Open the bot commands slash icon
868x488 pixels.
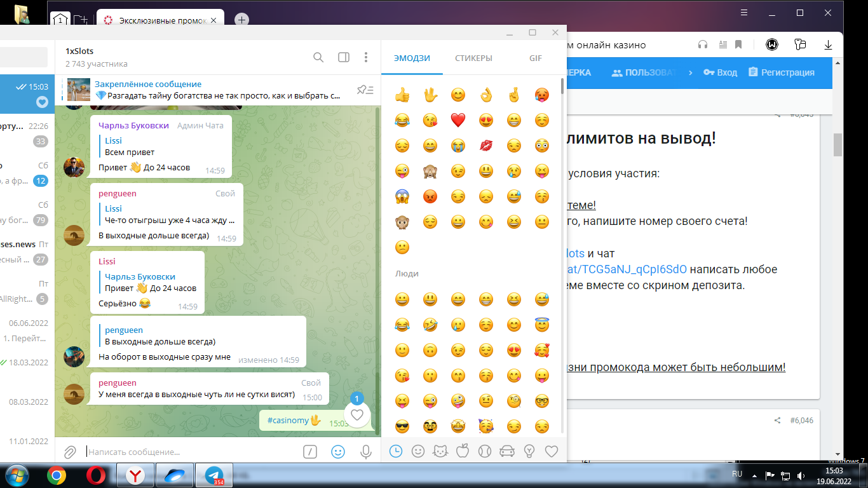pyautogui.click(x=309, y=452)
